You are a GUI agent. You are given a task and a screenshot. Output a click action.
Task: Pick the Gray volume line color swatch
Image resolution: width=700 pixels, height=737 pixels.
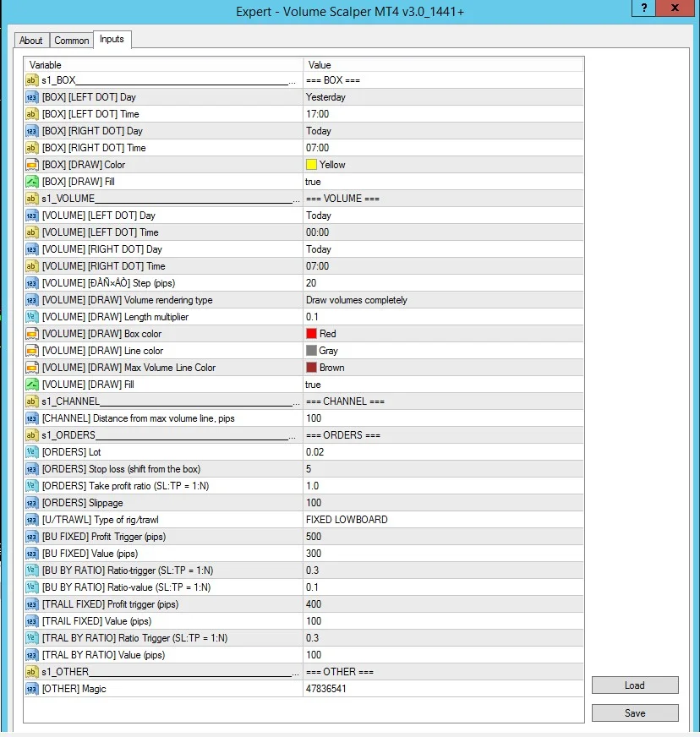point(311,351)
